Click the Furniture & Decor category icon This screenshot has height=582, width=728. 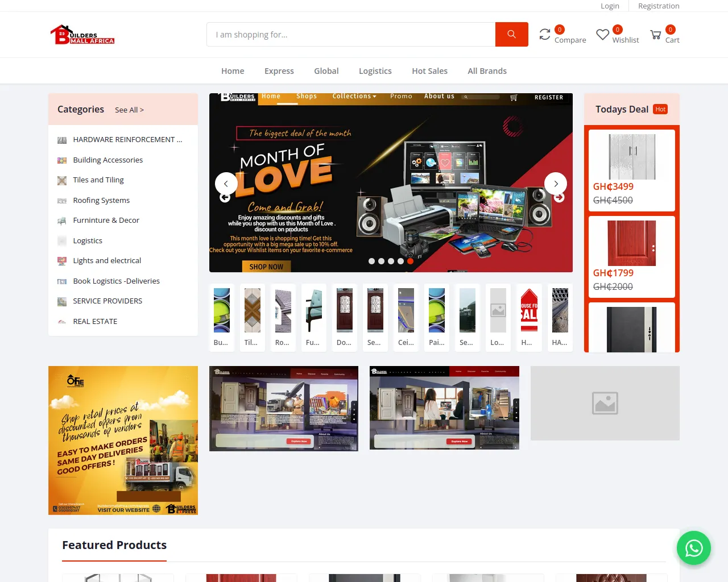tap(62, 221)
